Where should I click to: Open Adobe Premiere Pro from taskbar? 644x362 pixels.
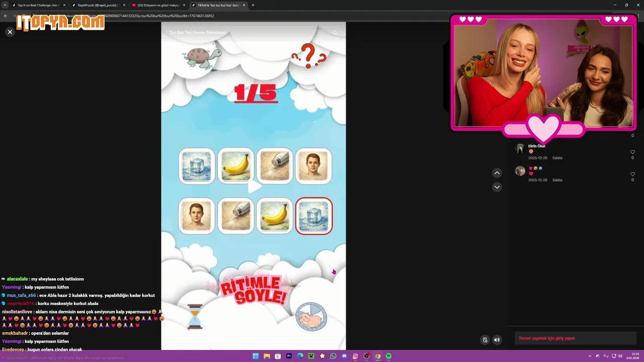point(289,356)
